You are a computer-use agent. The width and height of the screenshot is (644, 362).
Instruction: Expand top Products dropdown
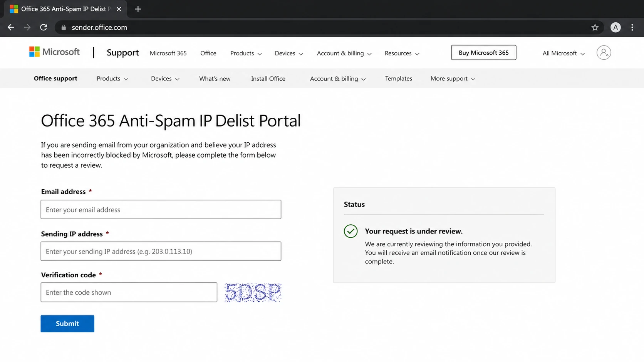point(246,53)
